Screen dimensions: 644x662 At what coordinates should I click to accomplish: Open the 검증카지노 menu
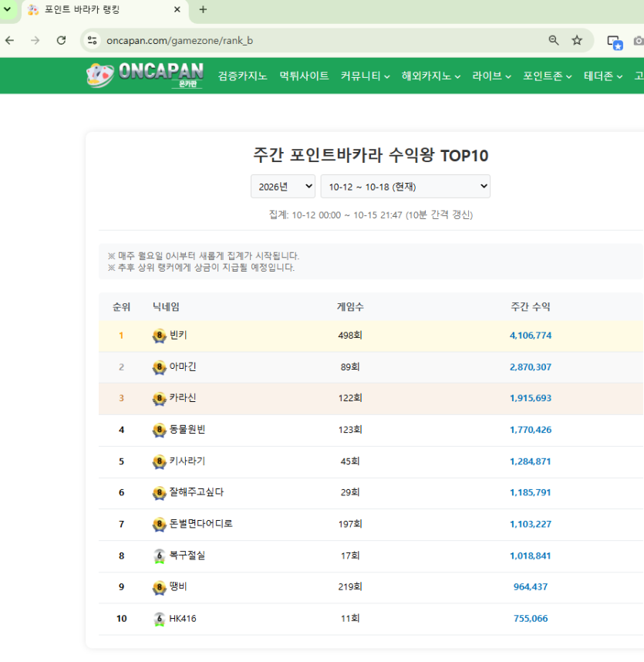pos(242,76)
